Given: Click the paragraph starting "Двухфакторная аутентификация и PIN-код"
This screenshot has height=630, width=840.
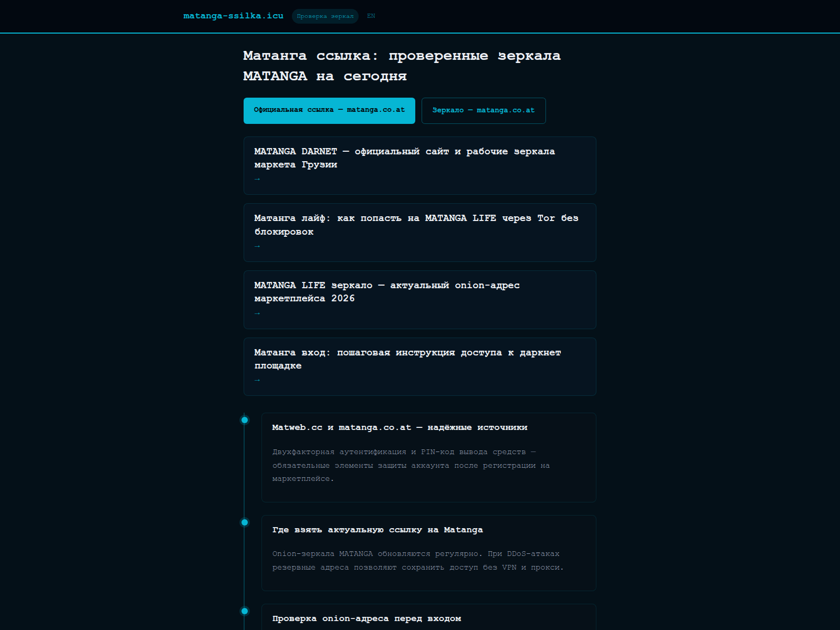Looking at the screenshot, I should (411, 465).
